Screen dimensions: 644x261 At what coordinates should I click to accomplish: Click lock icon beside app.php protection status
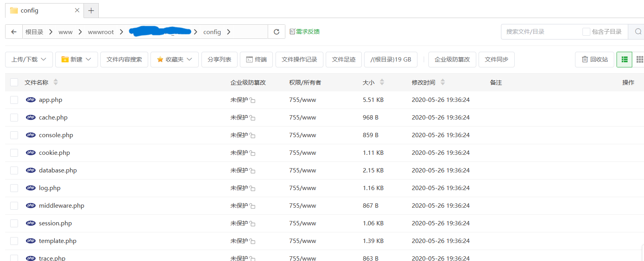252,100
